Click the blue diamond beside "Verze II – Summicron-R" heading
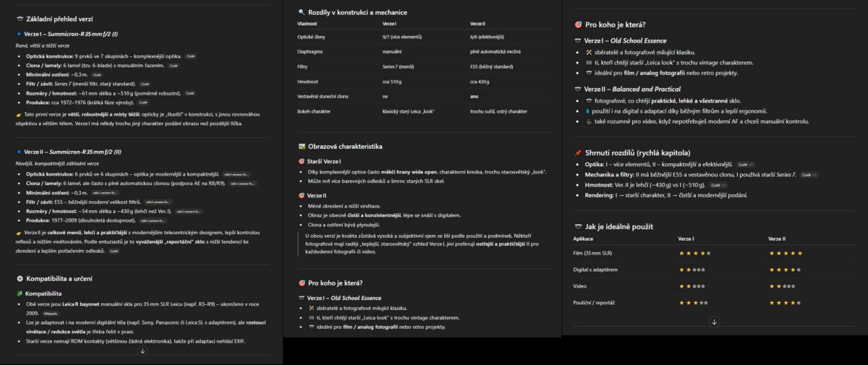Screen dimensions: 868x365 [x=19, y=153]
